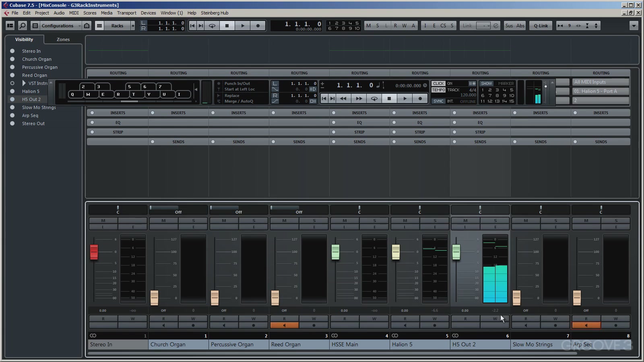Open the Project menu

(42, 13)
